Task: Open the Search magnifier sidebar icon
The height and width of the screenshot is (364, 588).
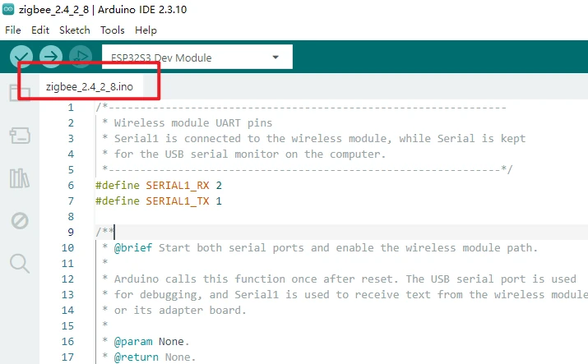Action: coord(20,263)
